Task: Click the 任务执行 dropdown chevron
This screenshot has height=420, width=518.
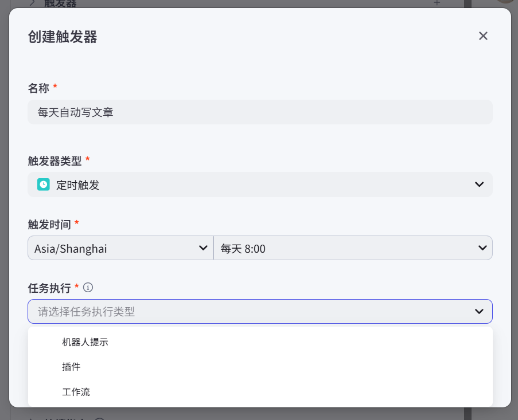Action: click(x=479, y=312)
